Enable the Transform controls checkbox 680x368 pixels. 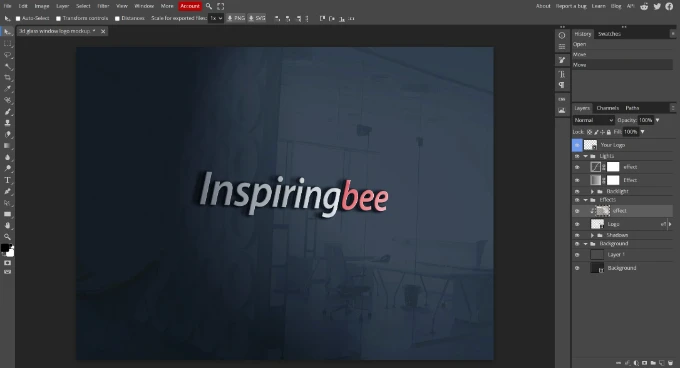coord(59,19)
